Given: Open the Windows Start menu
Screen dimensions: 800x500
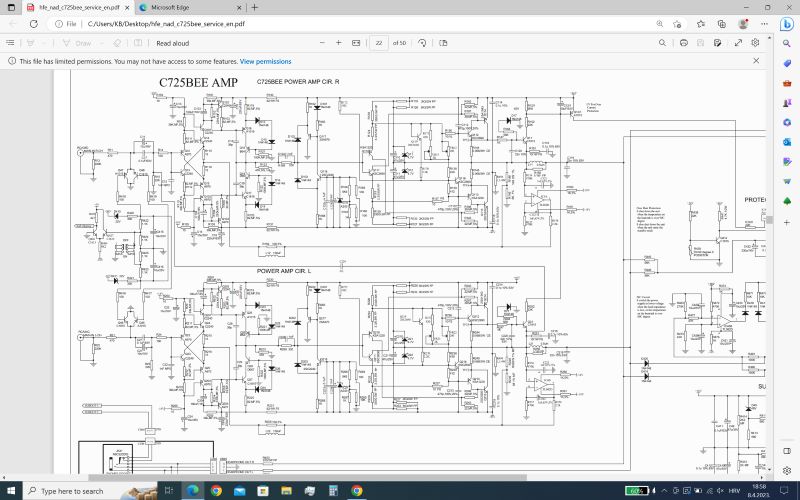Looking at the screenshot, I should pyautogui.click(x=11, y=491).
